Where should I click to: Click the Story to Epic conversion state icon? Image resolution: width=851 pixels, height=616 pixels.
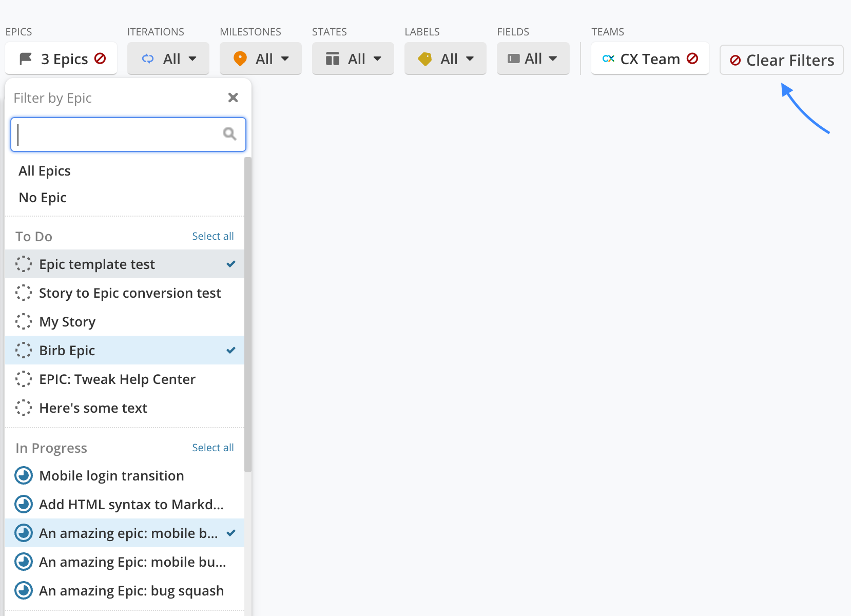point(24,293)
